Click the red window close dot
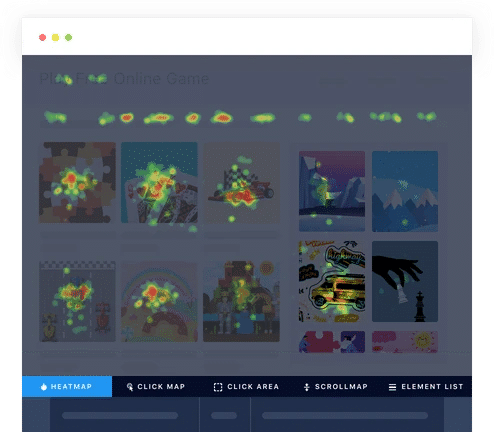This screenshot has width=494, height=432. click(x=42, y=37)
